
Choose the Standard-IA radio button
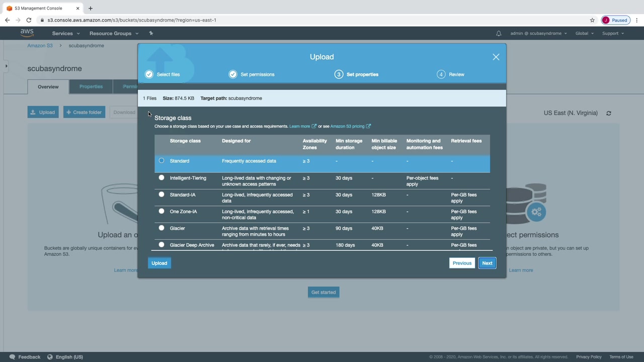tap(162, 195)
